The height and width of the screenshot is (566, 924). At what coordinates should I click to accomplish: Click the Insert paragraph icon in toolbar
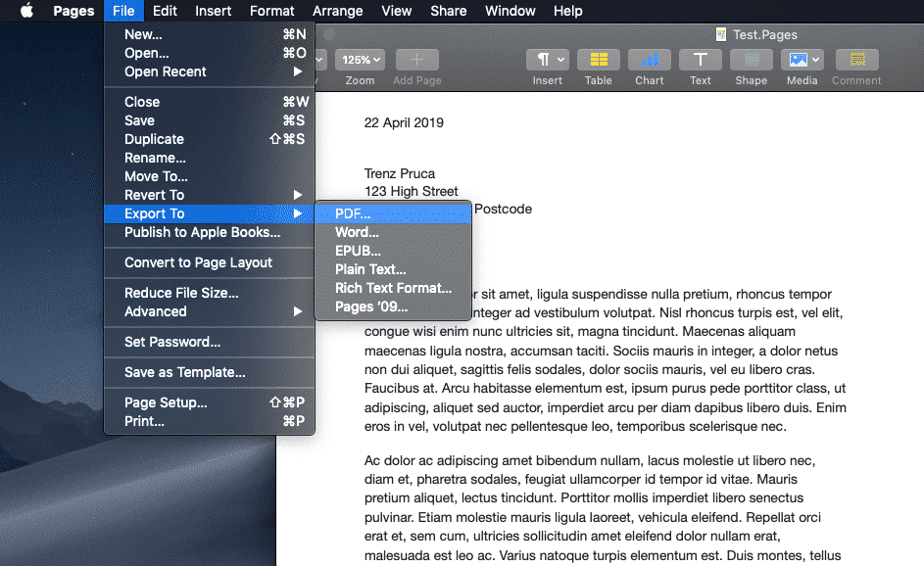pos(548,60)
